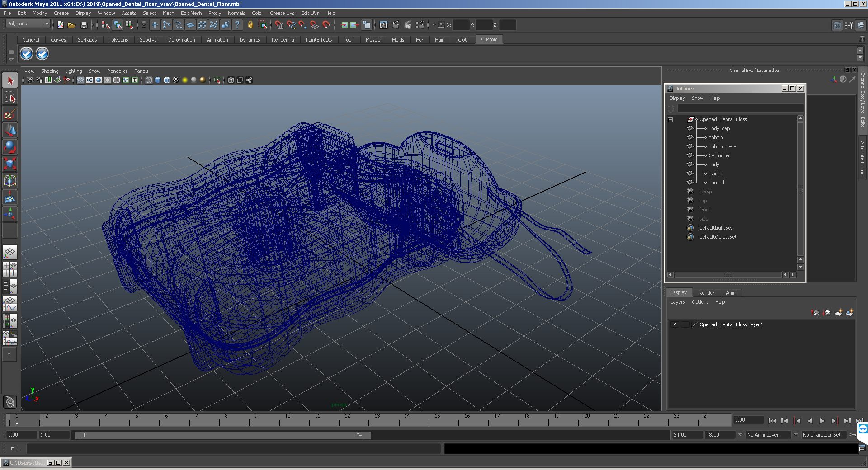Image resolution: width=868 pixels, height=470 pixels.
Task: Select the arrow Select Tool in toolbox
Action: pyautogui.click(x=10, y=80)
